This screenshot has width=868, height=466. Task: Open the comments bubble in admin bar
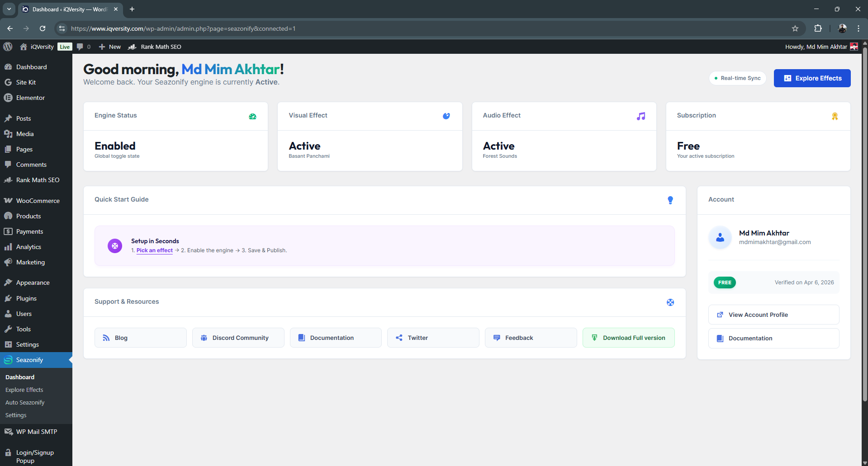(80, 47)
